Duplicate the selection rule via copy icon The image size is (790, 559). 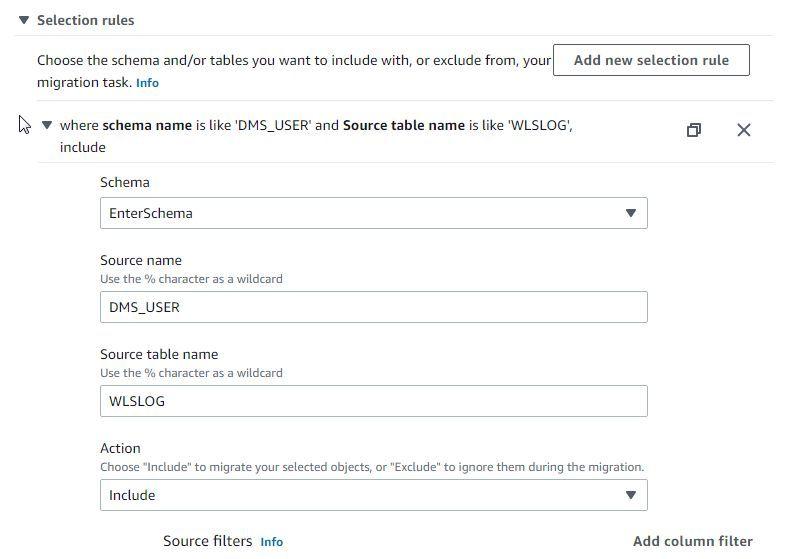693,130
